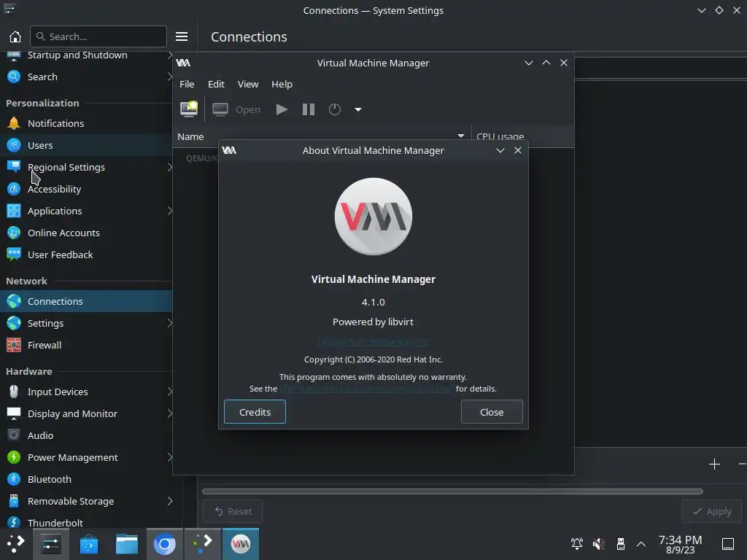This screenshot has width=747, height=560.
Task: Expand Regional Settings chevron
Action: tap(169, 167)
